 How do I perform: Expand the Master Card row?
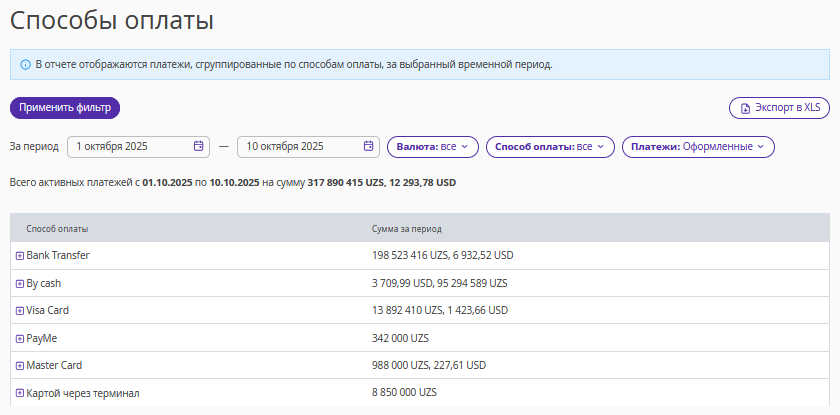(20, 366)
